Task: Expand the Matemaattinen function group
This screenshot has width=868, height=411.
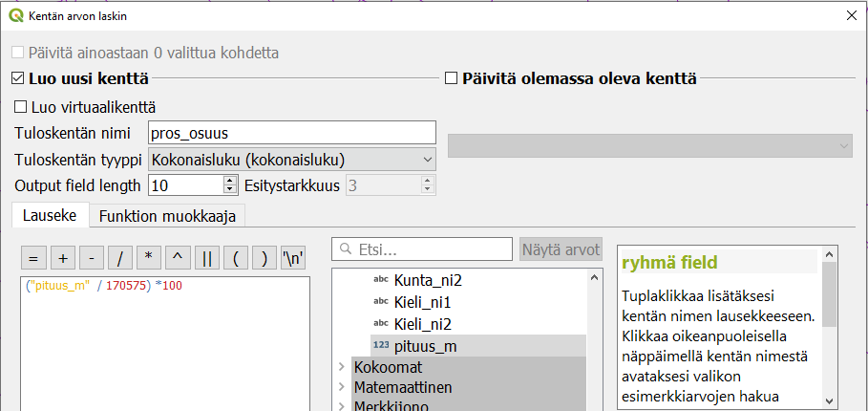Action: tap(341, 388)
